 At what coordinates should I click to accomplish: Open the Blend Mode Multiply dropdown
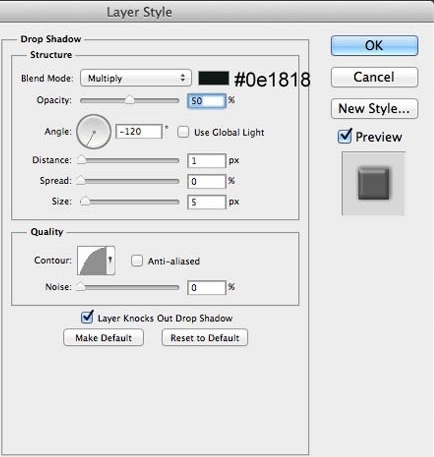pos(136,78)
